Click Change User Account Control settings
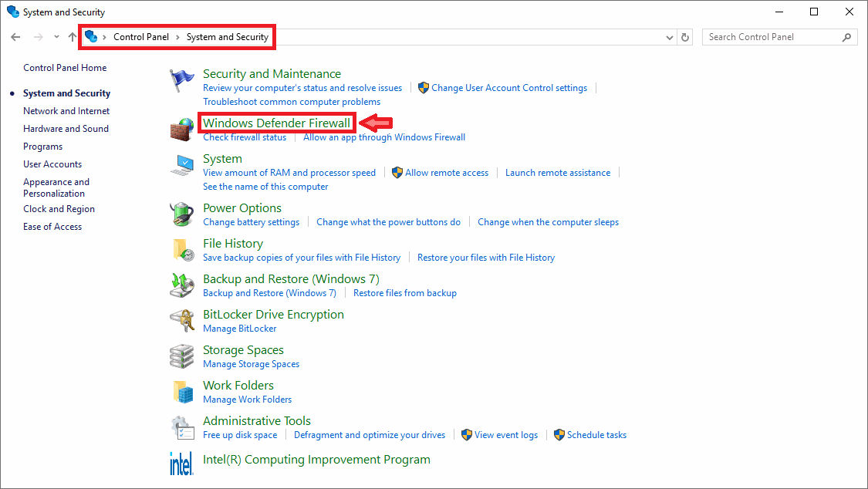 [509, 88]
